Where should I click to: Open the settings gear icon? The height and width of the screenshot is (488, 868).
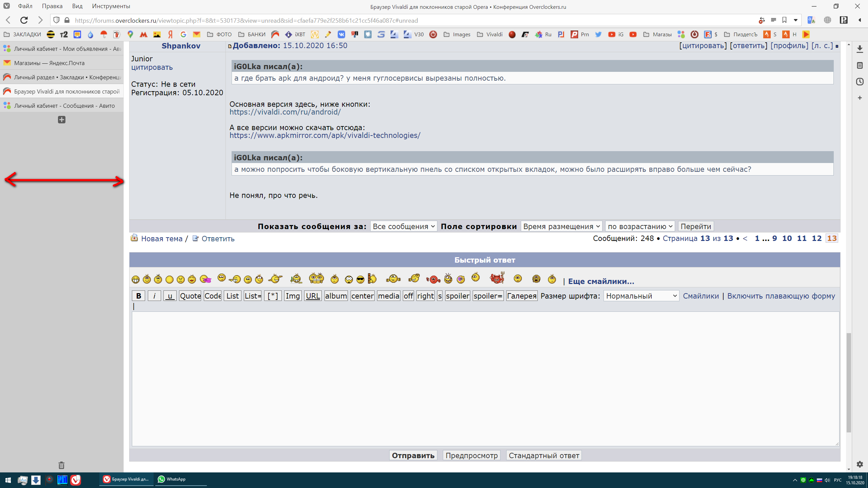pos(860,464)
